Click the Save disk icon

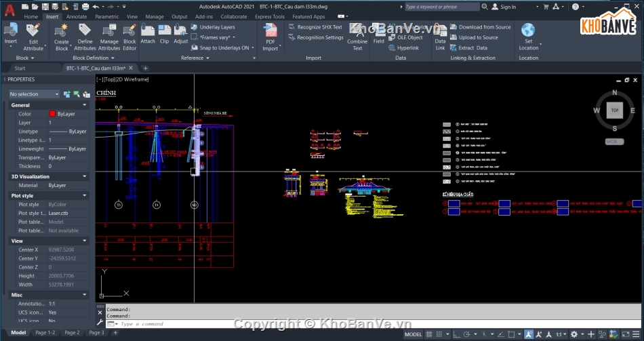[x=45, y=7]
